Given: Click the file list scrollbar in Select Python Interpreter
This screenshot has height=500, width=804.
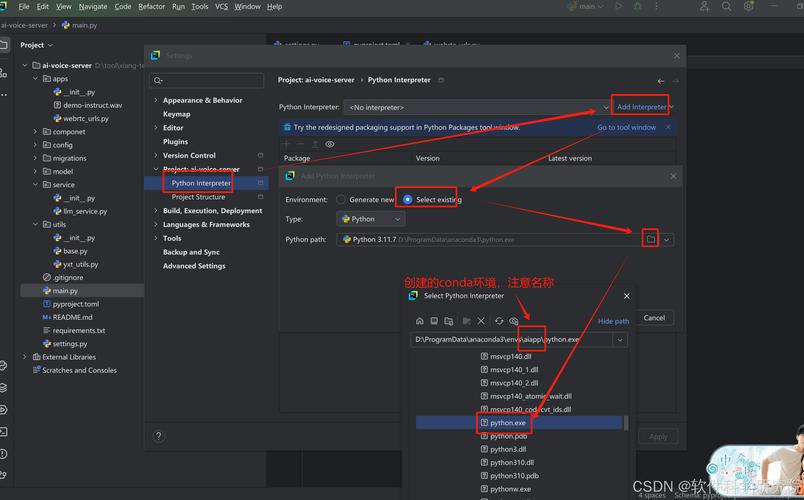Looking at the screenshot, I should point(626,423).
